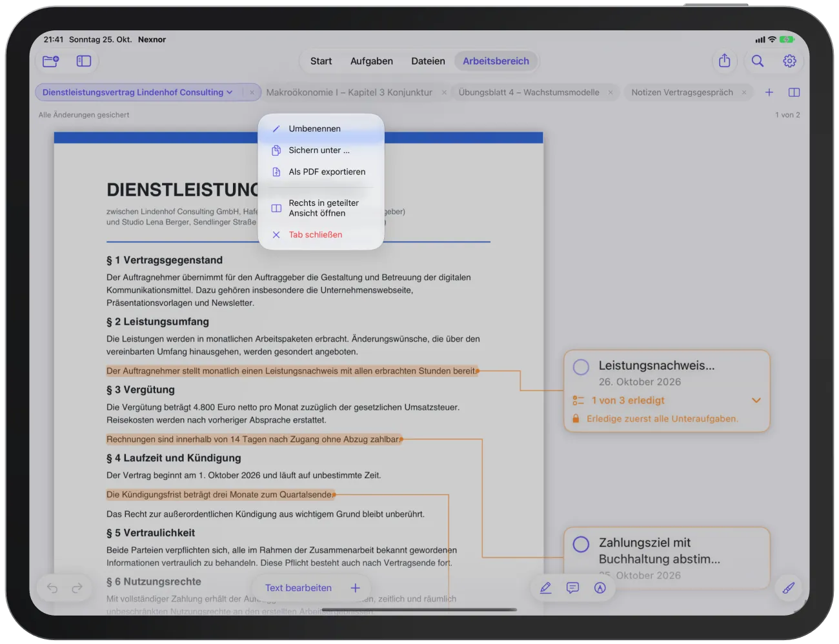
Task: Choose Als PDF exportieren
Action: coord(321,172)
